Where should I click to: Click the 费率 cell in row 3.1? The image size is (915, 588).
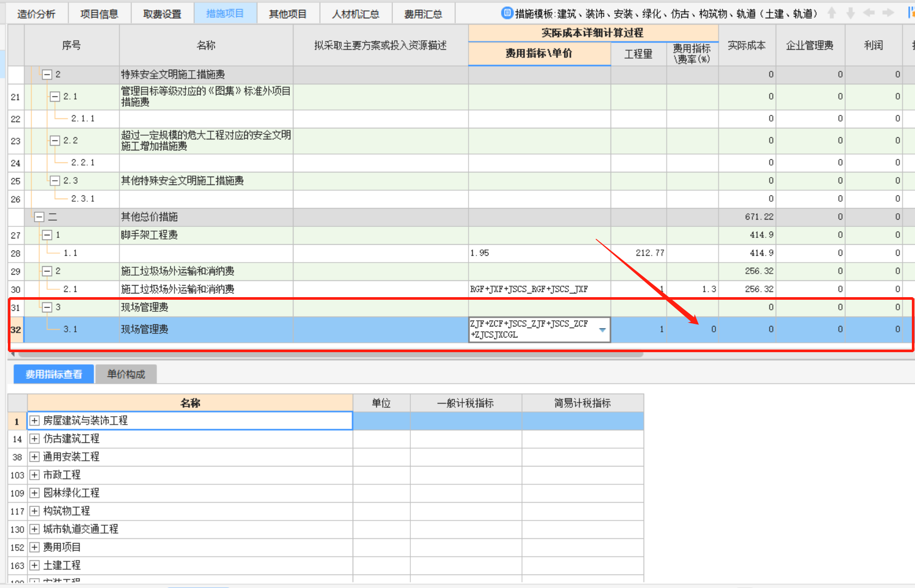coord(692,330)
